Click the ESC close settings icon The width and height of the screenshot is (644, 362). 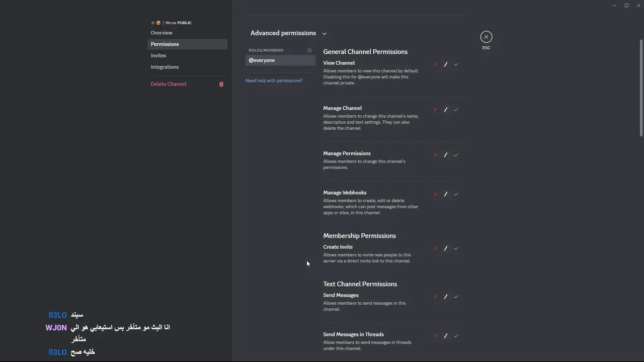(x=486, y=37)
